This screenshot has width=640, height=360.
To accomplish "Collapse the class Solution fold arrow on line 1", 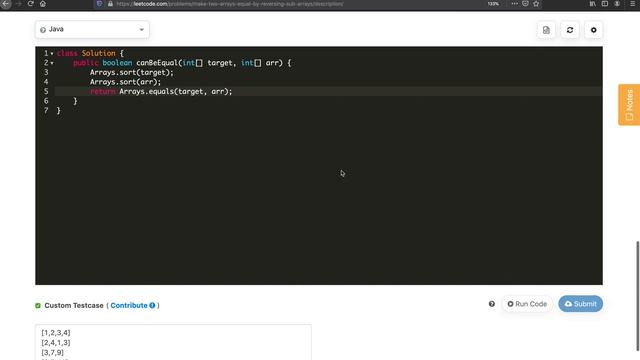I will [x=52, y=53].
